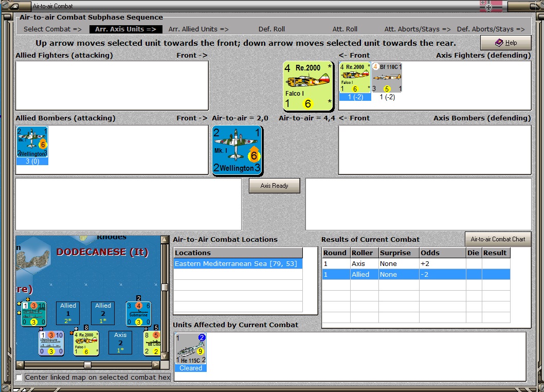The width and height of the screenshot is (544, 392).
Task: Select the Round 1 Allied result row
Action: click(416, 274)
